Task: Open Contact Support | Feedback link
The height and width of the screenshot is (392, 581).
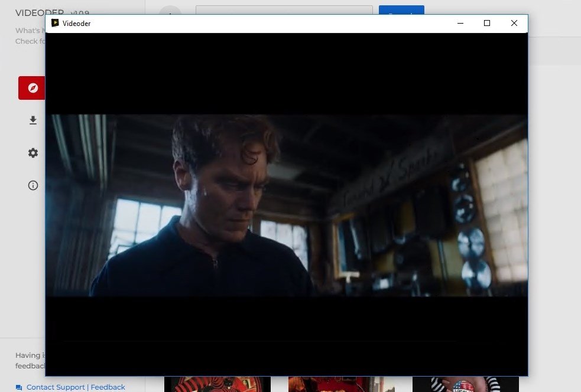Action: pyautogui.click(x=76, y=387)
